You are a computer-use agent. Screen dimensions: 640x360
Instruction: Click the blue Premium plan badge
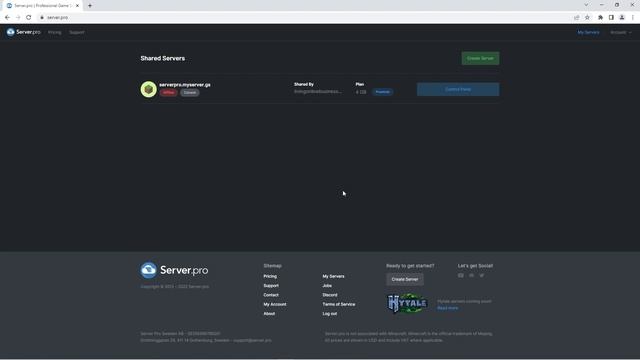(382, 92)
